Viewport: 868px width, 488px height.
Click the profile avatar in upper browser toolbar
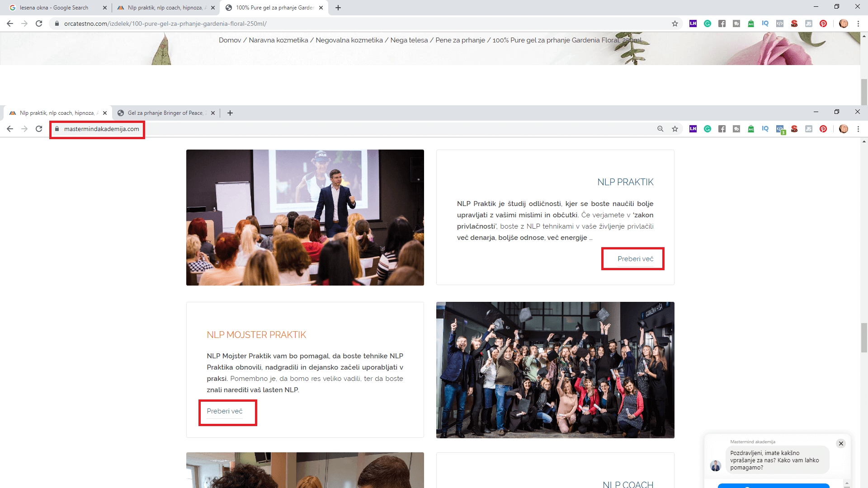[x=844, y=23]
